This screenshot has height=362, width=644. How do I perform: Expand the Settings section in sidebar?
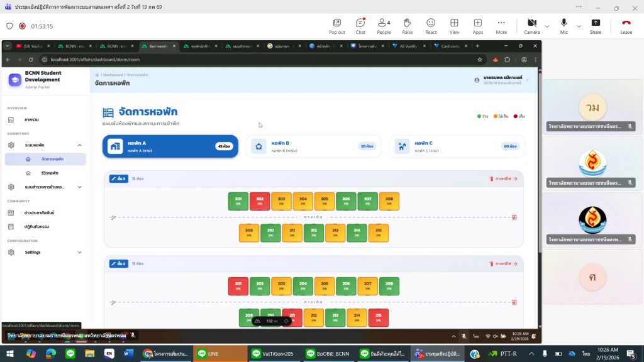[x=44, y=252]
